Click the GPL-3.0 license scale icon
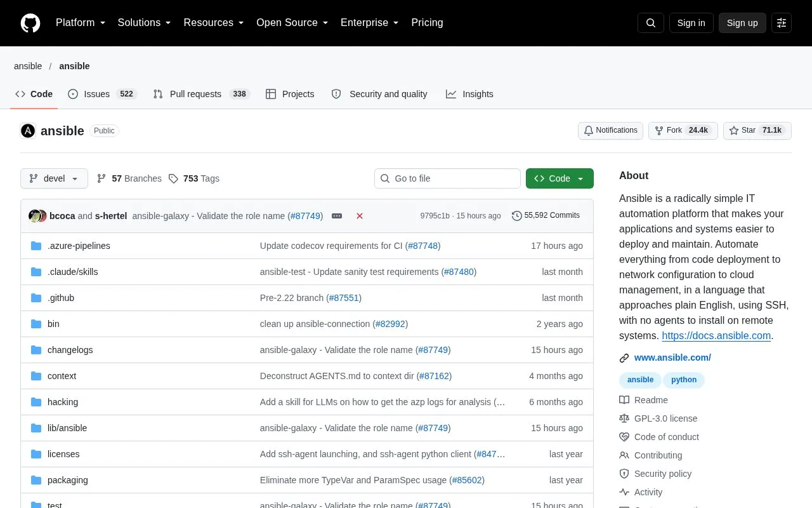This screenshot has width=812, height=508. click(624, 418)
